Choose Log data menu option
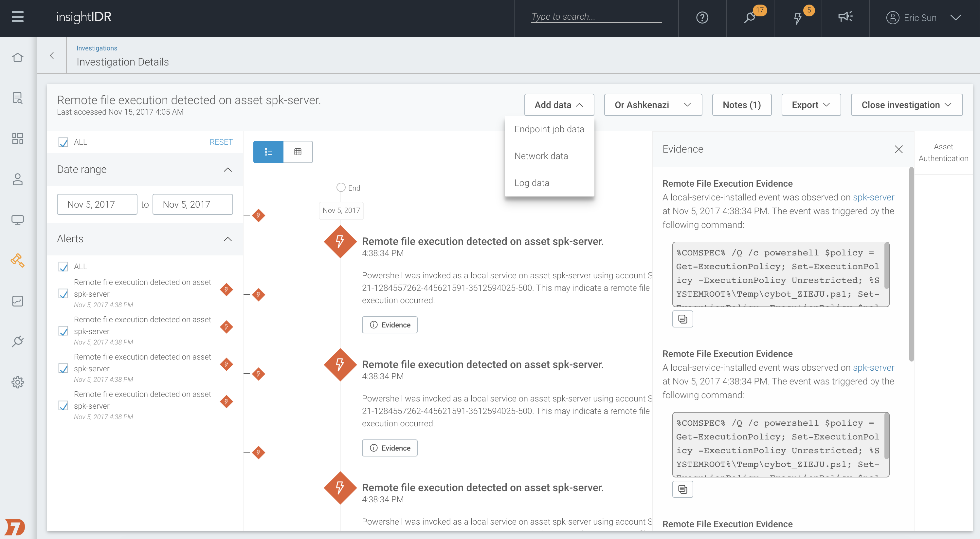 [532, 183]
